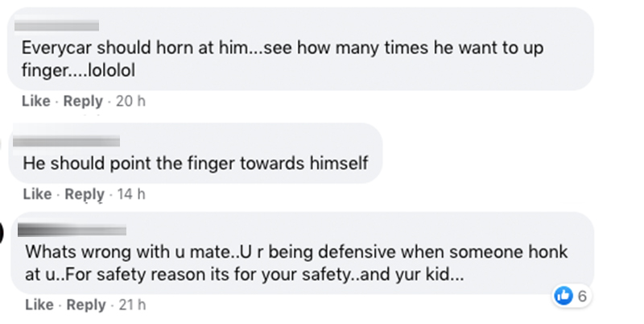Click profile avatar beside 'He should point' comment
The height and width of the screenshot is (324, 644).
click(x=2, y=143)
